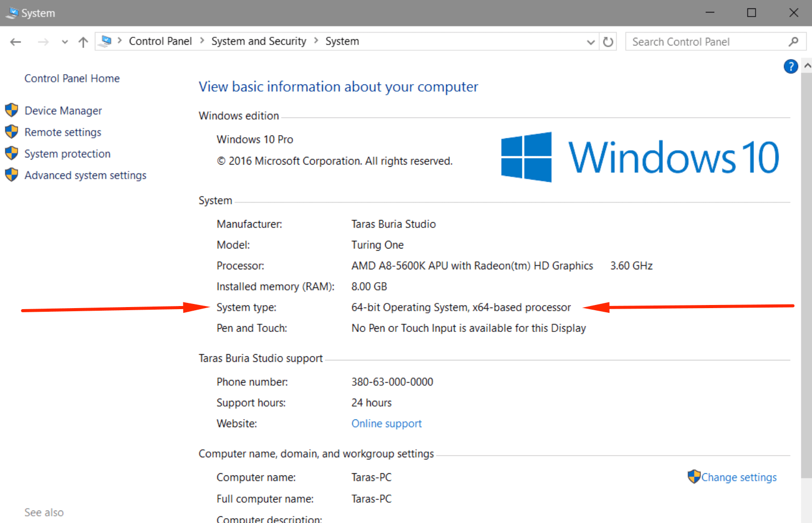This screenshot has height=523, width=812.
Task: Expand the chevron after Control Panel breadcrumb
Action: pos(201,41)
